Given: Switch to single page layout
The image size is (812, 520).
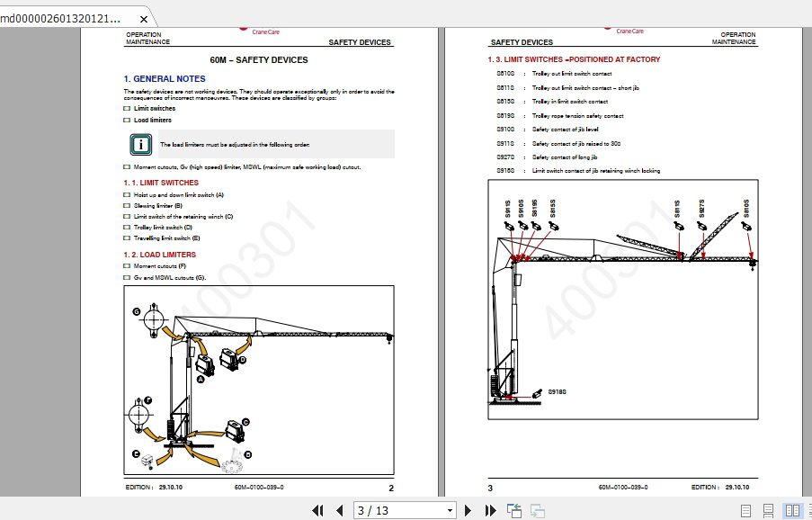Looking at the screenshot, I should coord(745,510).
